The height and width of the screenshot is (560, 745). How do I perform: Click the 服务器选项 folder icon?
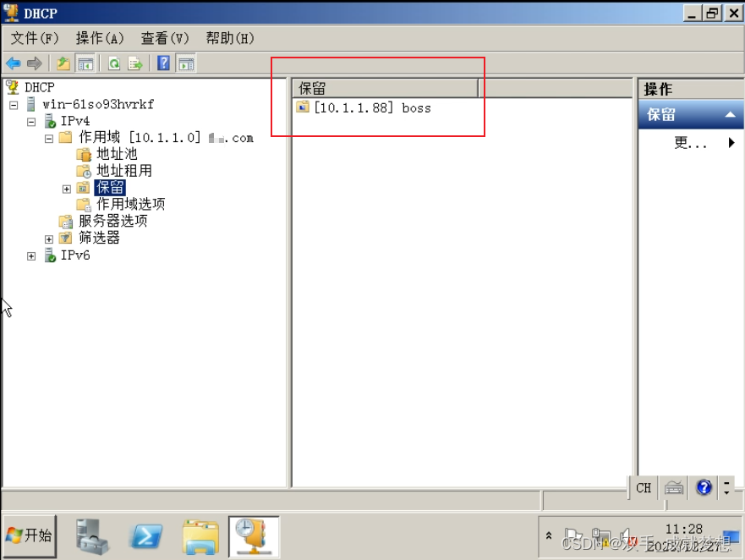coord(66,221)
